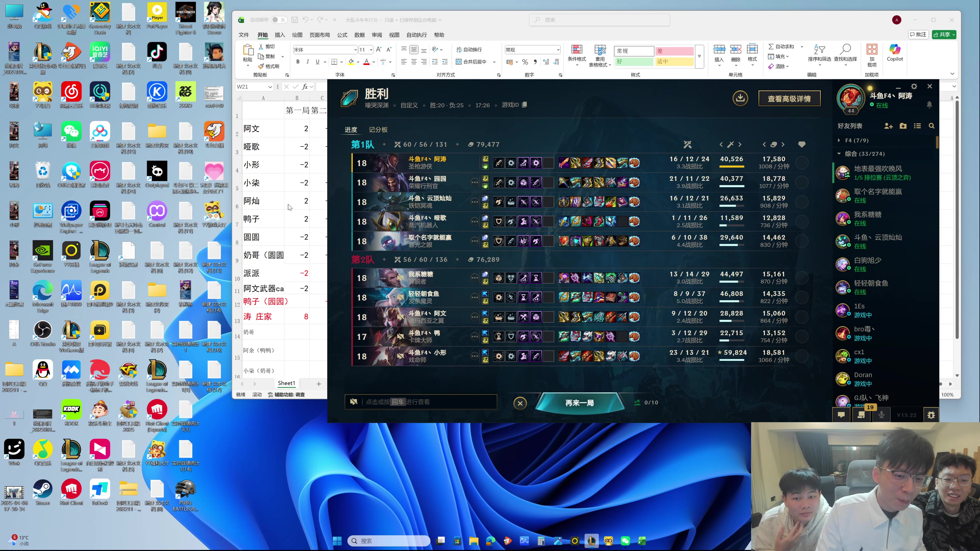Click the download replay icon
This screenshot has width=980, height=551.
[x=740, y=98]
